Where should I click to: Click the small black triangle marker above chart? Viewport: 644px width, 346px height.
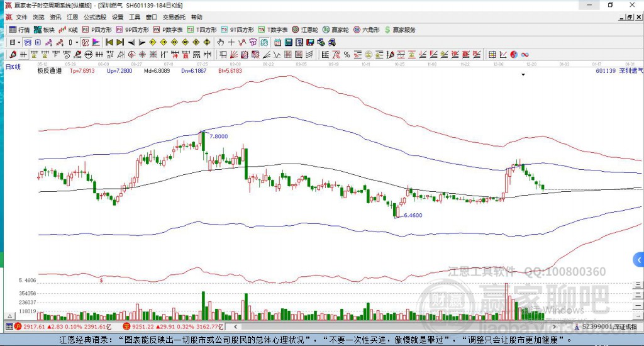[x=523, y=75]
